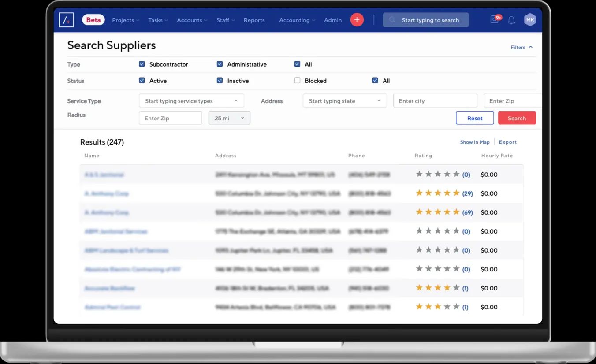Click the star rating with 29 reviews
This screenshot has height=364, width=596.
(x=438, y=193)
